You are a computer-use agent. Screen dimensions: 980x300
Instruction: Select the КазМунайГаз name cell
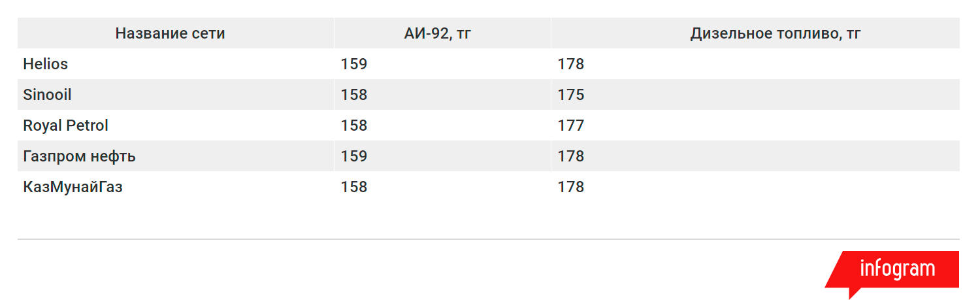pyautogui.click(x=73, y=187)
